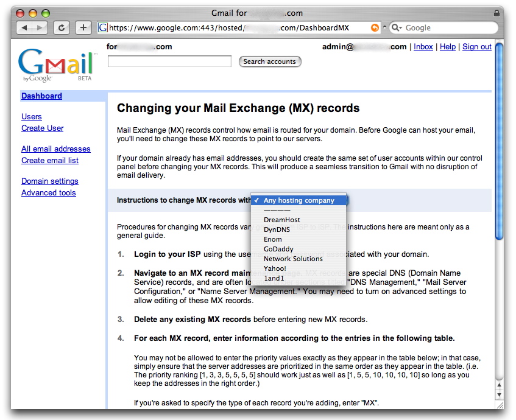Click the URL address field
The height and width of the screenshot is (420, 516).
coord(239,27)
